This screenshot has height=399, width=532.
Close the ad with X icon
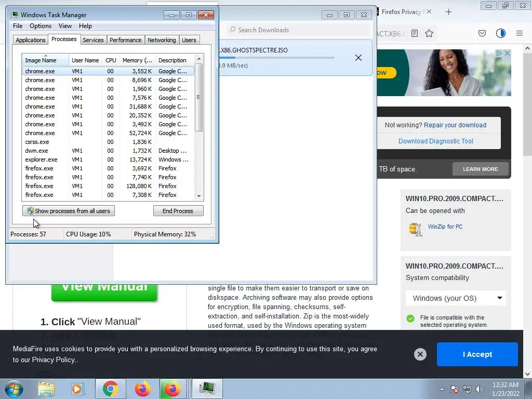(x=507, y=54)
